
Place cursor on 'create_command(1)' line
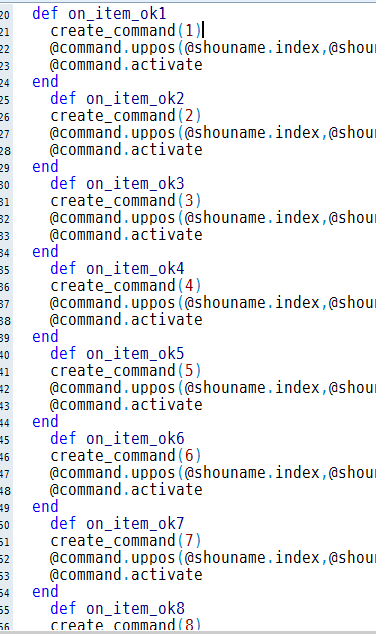126,31
